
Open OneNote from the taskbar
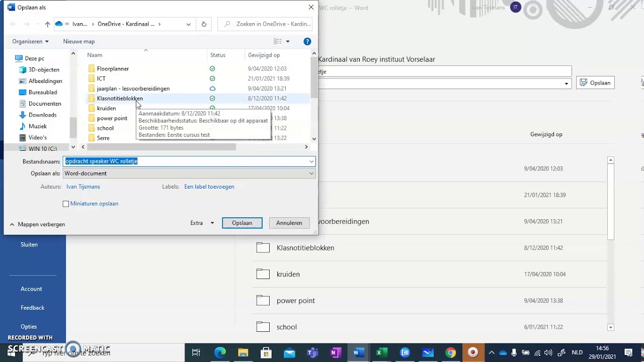(336, 352)
